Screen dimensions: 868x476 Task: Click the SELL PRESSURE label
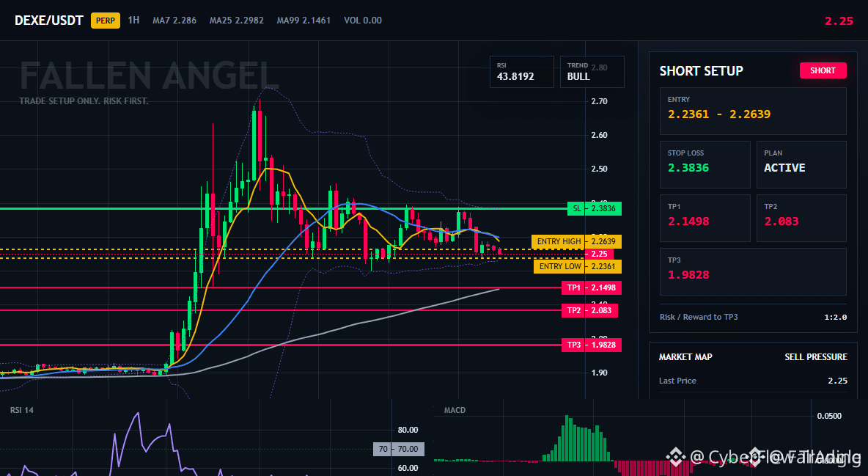click(815, 357)
